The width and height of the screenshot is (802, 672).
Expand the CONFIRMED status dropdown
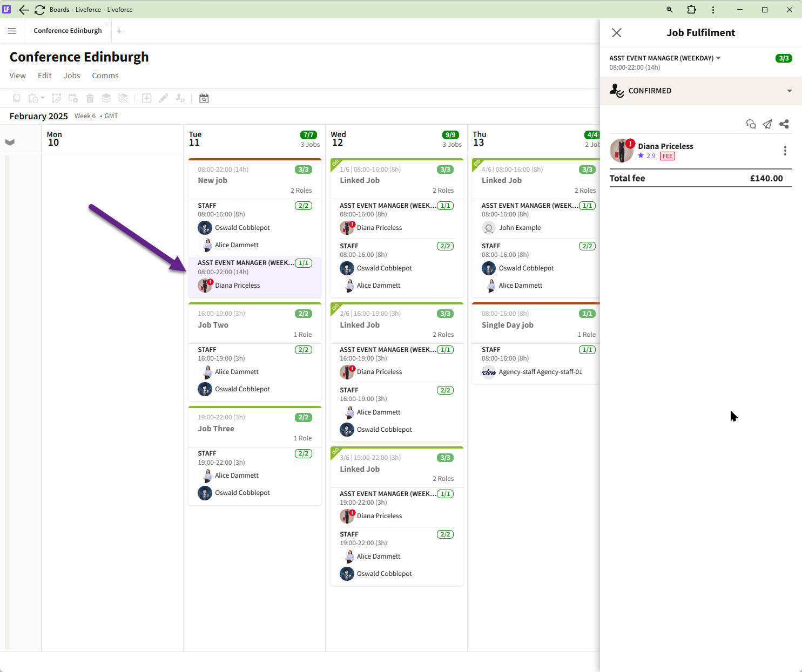(790, 91)
